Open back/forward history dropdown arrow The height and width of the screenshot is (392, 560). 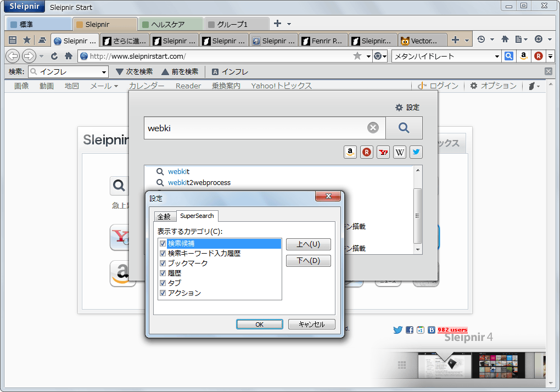point(41,57)
